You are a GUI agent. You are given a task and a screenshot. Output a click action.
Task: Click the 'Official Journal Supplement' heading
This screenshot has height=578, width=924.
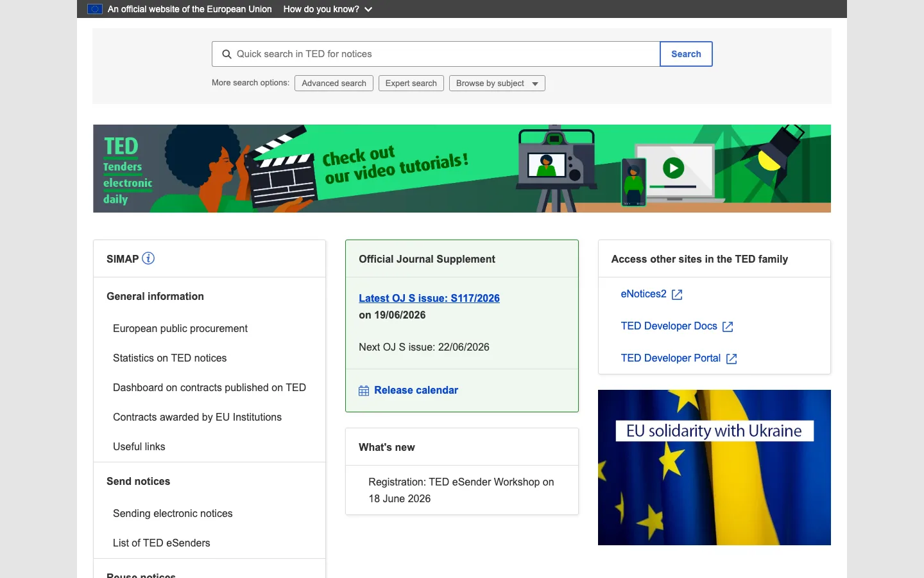pos(427,259)
